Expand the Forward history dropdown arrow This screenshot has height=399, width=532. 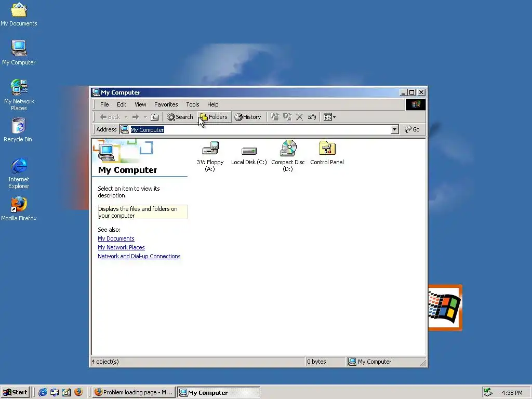pyautogui.click(x=145, y=117)
